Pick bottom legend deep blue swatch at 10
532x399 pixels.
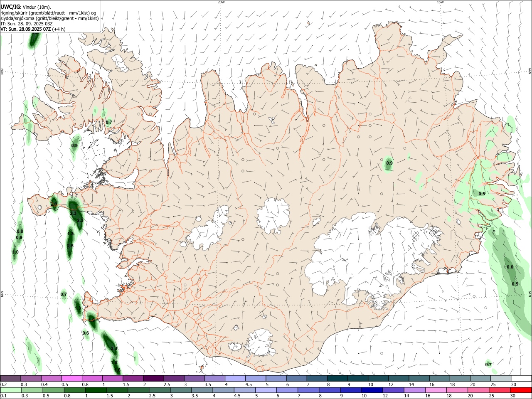[x=372, y=390]
